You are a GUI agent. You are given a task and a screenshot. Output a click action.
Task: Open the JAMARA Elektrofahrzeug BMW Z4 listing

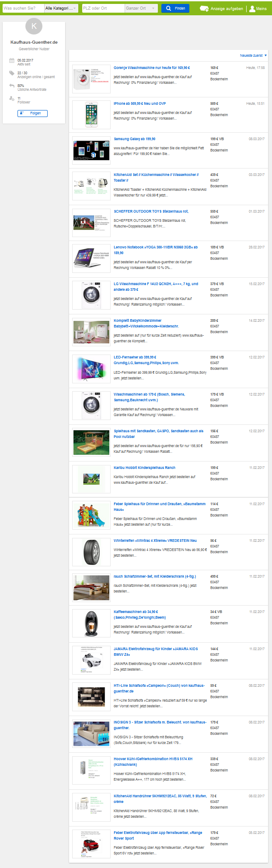pyautogui.click(x=156, y=651)
